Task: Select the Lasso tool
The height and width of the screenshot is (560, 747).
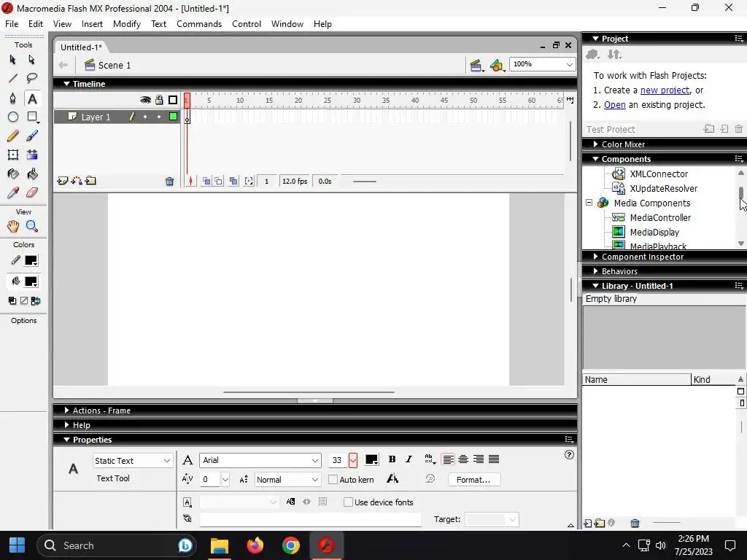Action: click(32, 78)
